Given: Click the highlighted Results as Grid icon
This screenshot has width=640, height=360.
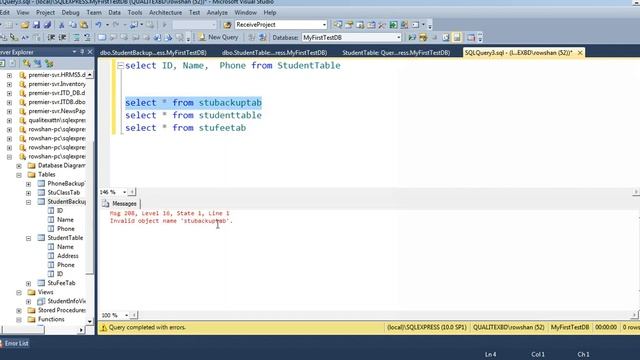Looking at the screenshot, I should [x=457, y=38].
